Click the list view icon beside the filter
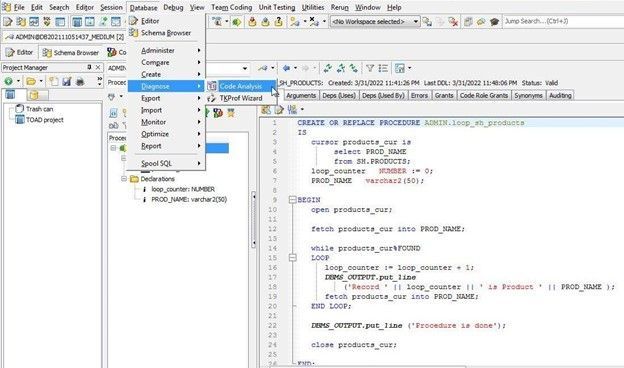The image size is (624, 368). 383,68
